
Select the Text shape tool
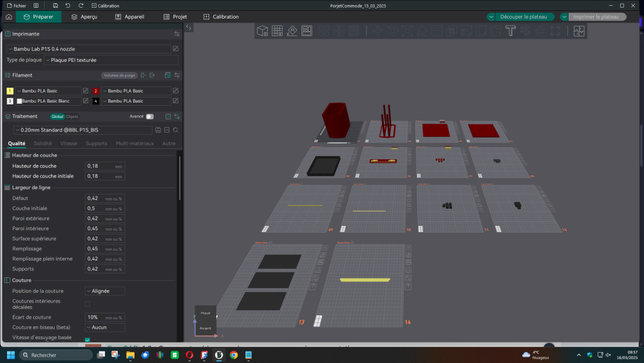click(511, 31)
